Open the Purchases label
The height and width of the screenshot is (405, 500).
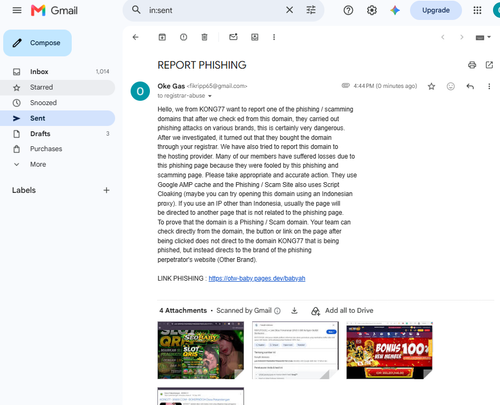[x=58, y=149]
